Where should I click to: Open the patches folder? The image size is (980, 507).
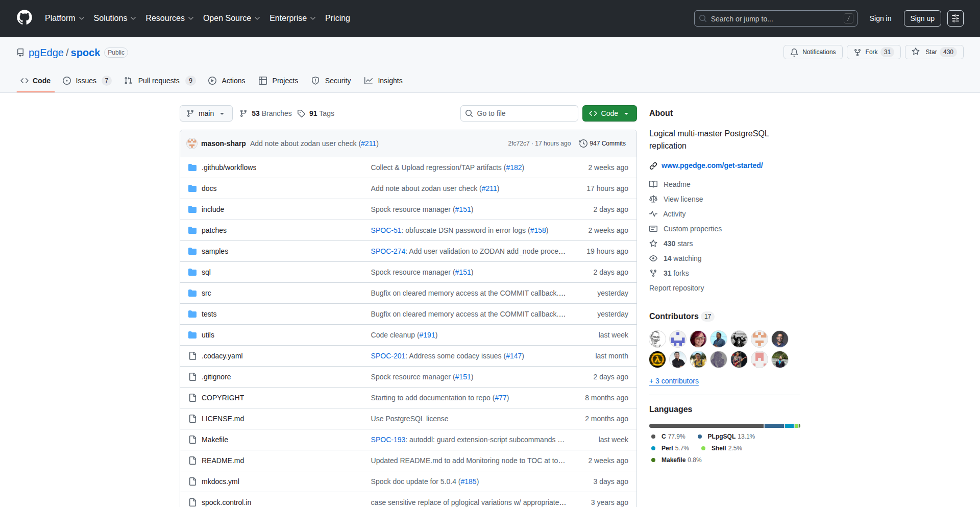(214, 230)
